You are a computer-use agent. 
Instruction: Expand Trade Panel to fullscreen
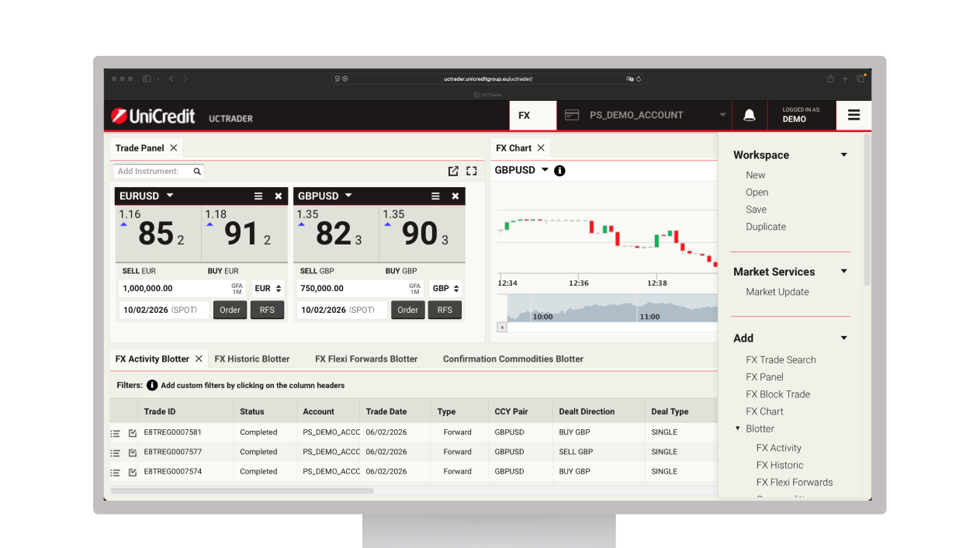pos(471,171)
